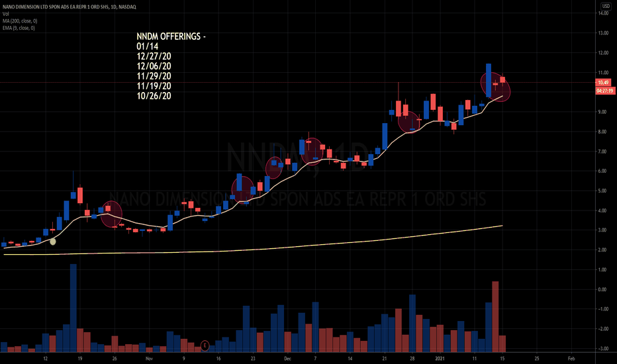
Task: Click the 12/27/20 offering date text
Action: [154, 56]
